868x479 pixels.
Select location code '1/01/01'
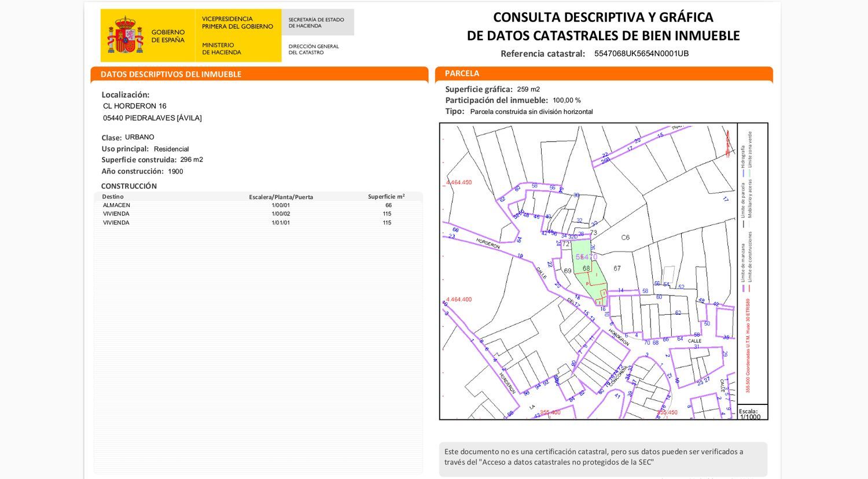(281, 223)
